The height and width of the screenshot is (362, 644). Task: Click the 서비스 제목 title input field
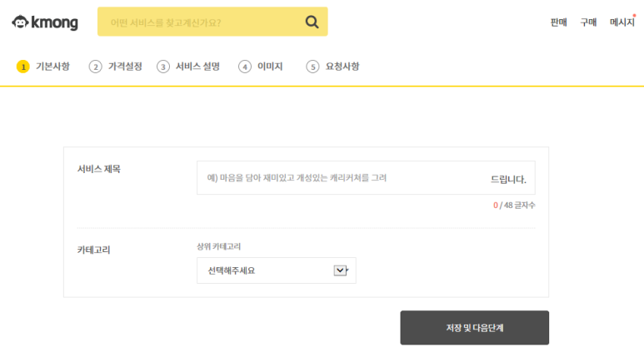pyautogui.click(x=366, y=178)
